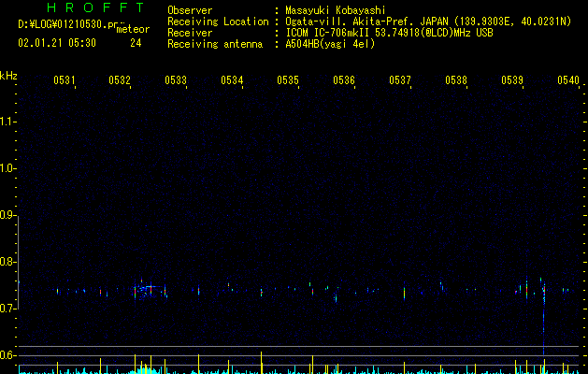Click the meteor label
Viewport: 588px width, 374px height.
tap(133, 29)
